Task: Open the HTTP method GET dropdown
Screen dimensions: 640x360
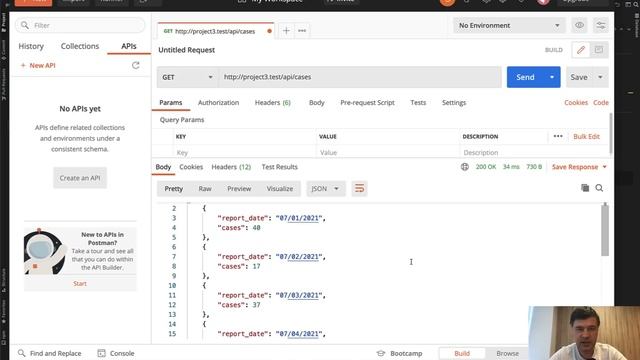Action: click(x=187, y=77)
